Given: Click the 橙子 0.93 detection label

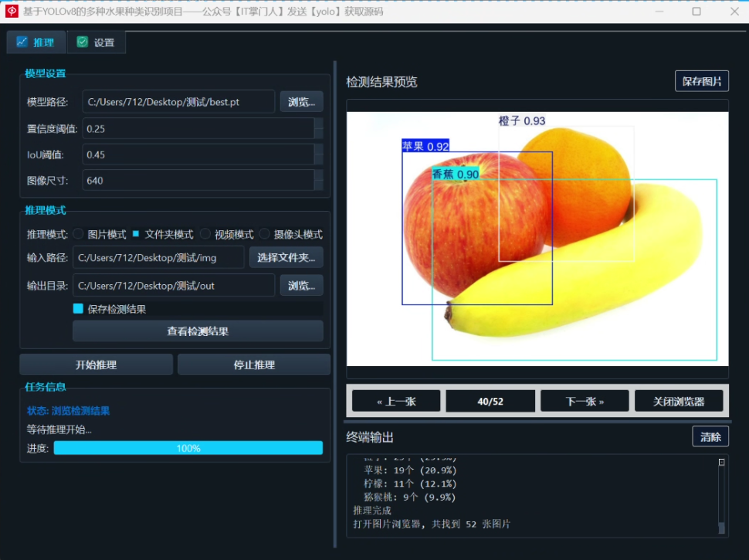Looking at the screenshot, I should pos(522,121).
